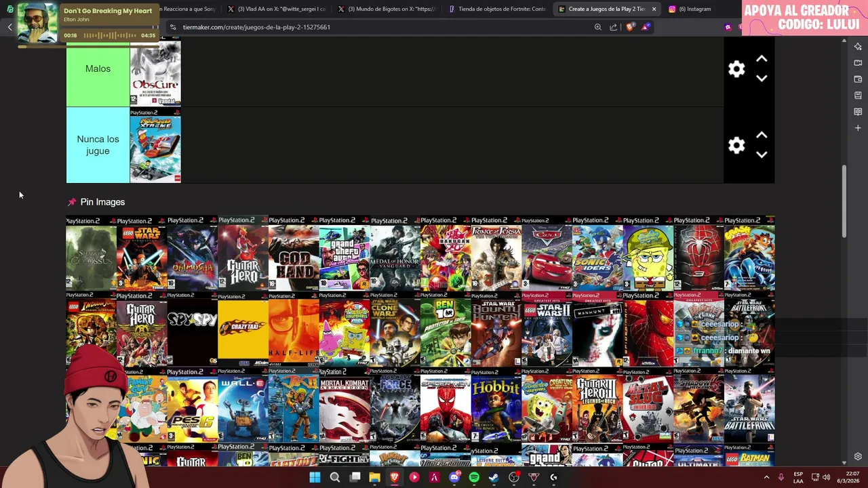This screenshot has height=488, width=868.
Task: Select Spy vs Spy cover
Action: (x=192, y=330)
